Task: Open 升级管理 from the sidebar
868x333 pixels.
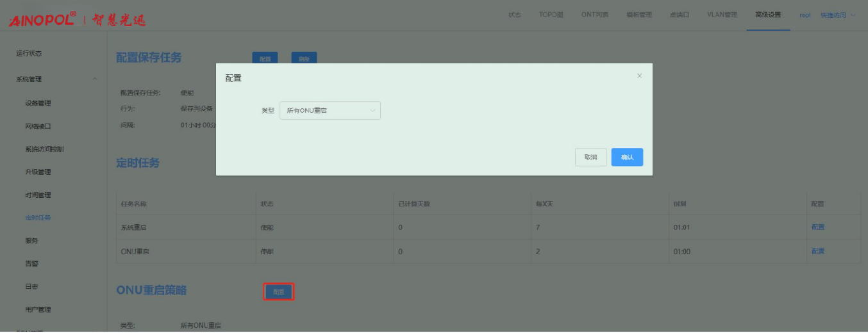Action: 38,172
